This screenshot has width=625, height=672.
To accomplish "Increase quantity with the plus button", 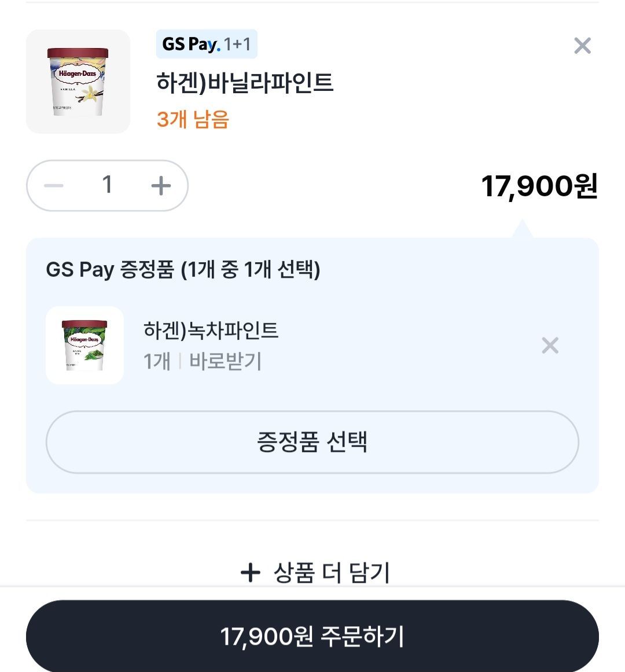I will pyautogui.click(x=161, y=186).
